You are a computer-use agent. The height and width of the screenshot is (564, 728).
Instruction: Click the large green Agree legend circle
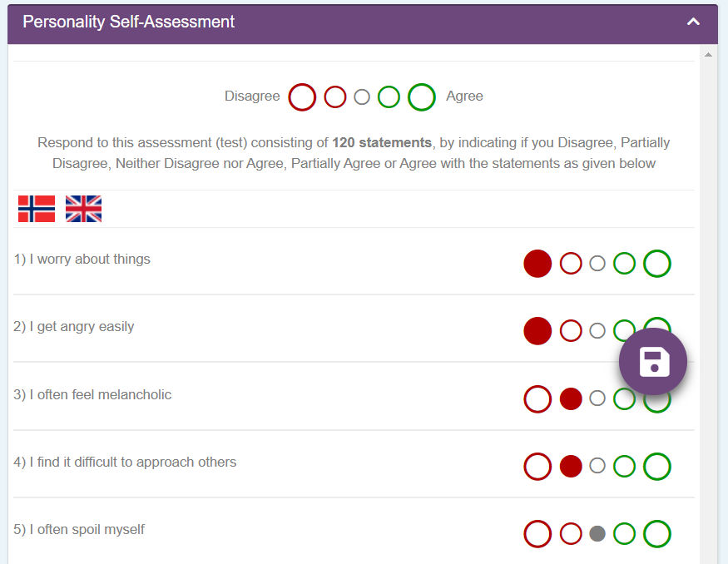pos(422,96)
